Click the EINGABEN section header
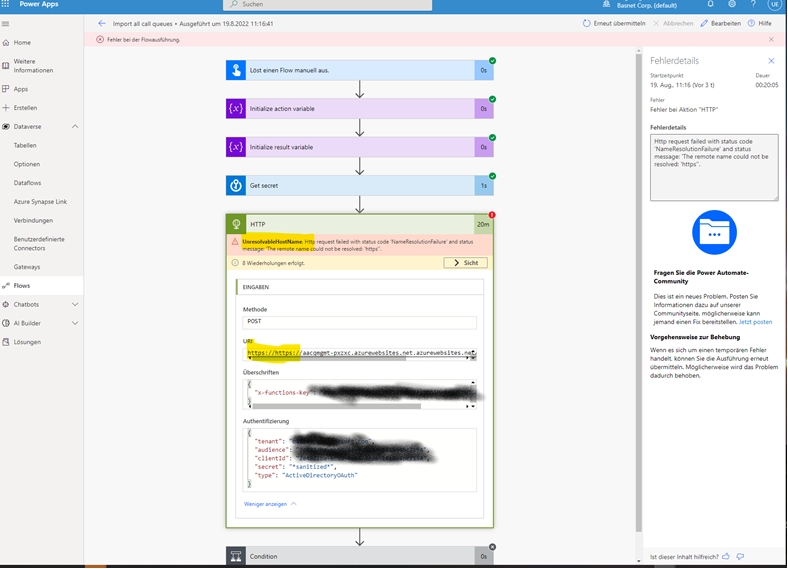Screen dimensions: 788x569 click(359, 287)
